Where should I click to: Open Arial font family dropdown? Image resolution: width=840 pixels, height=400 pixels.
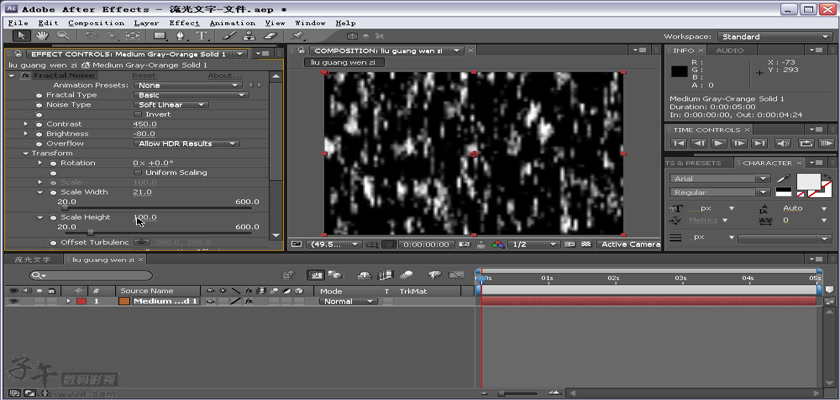(x=719, y=178)
